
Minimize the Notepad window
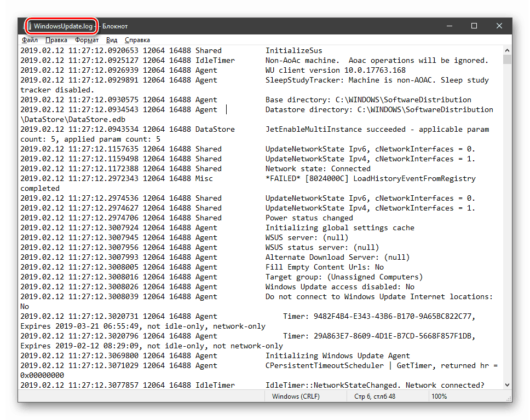click(x=450, y=26)
